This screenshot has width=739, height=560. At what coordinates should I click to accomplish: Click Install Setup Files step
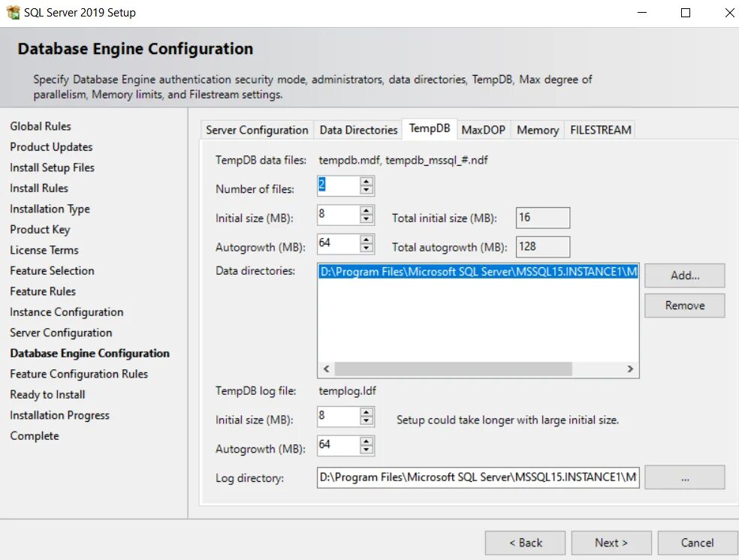(x=53, y=167)
